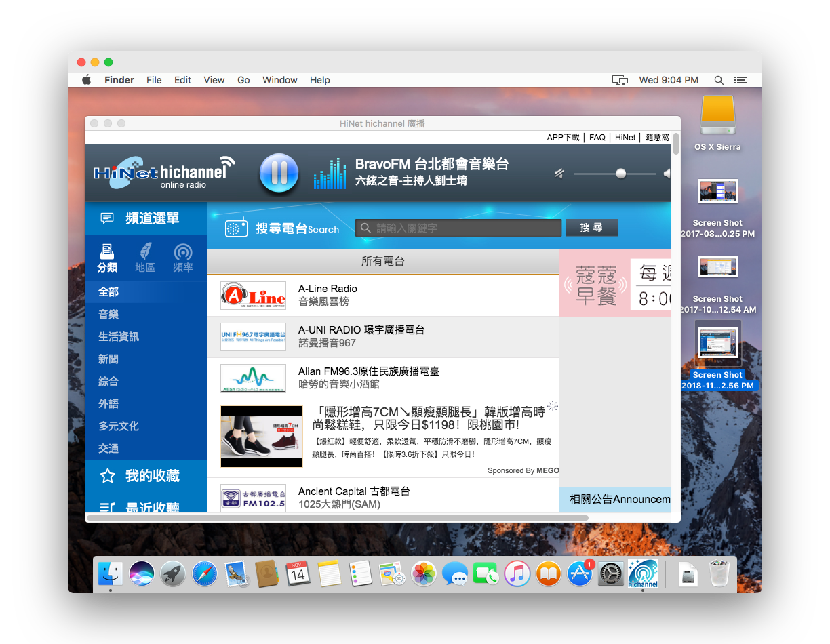This screenshot has height=644, width=830.
Task: Open the FAQ link
Action: pyautogui.click(x=597, y=137)
